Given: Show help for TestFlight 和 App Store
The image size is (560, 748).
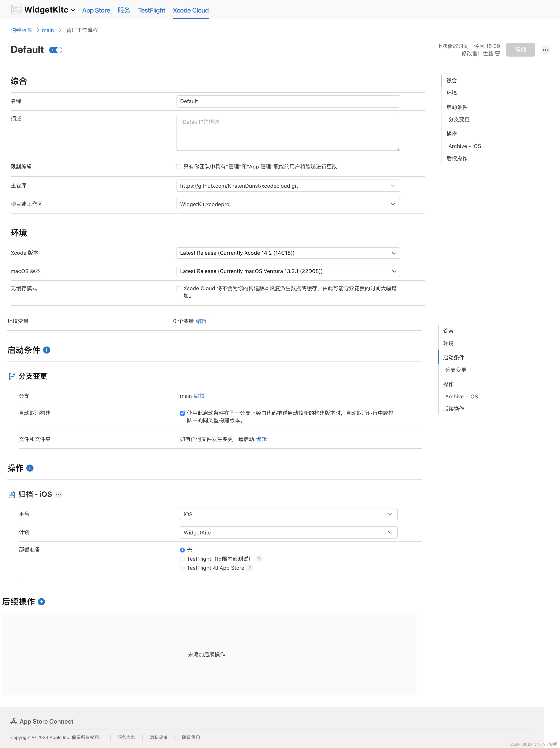Looking at the screenshot, I should [250, 567].
